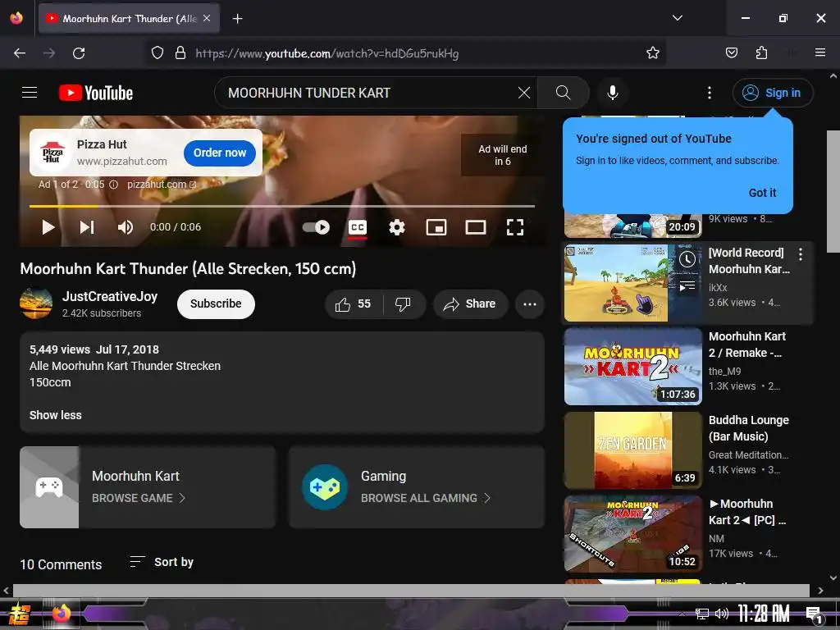Open the 20:09 duration video thumbnail
840x630 pixels.
tap(632, 226)
